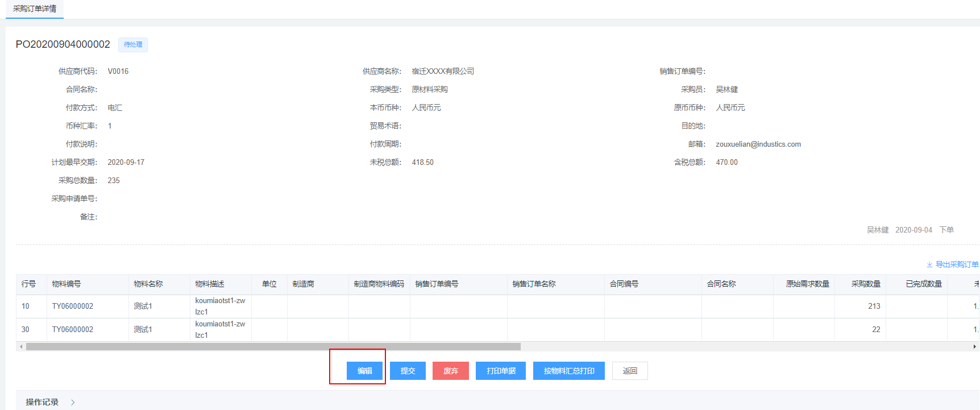The width and height of the screenshot is (980, 410).
Task: Click the 采购数量 column header
Action: pyautogui.click(x=865, y=284)
